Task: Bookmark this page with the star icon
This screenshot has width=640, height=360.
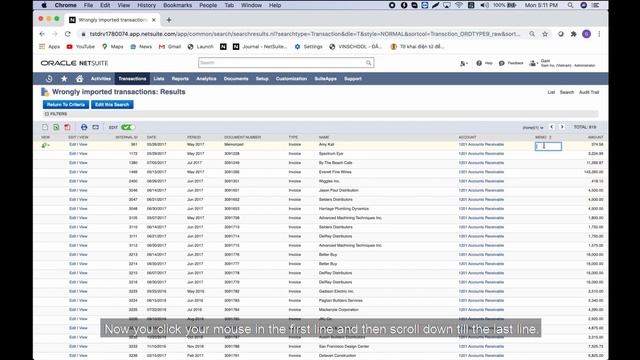Action: [545, 34]
